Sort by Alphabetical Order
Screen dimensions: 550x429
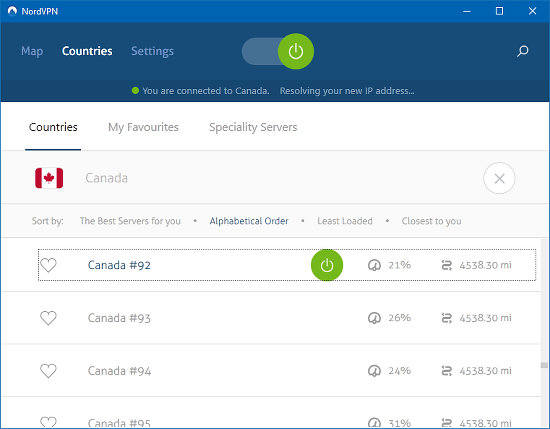tap(249, 221)
